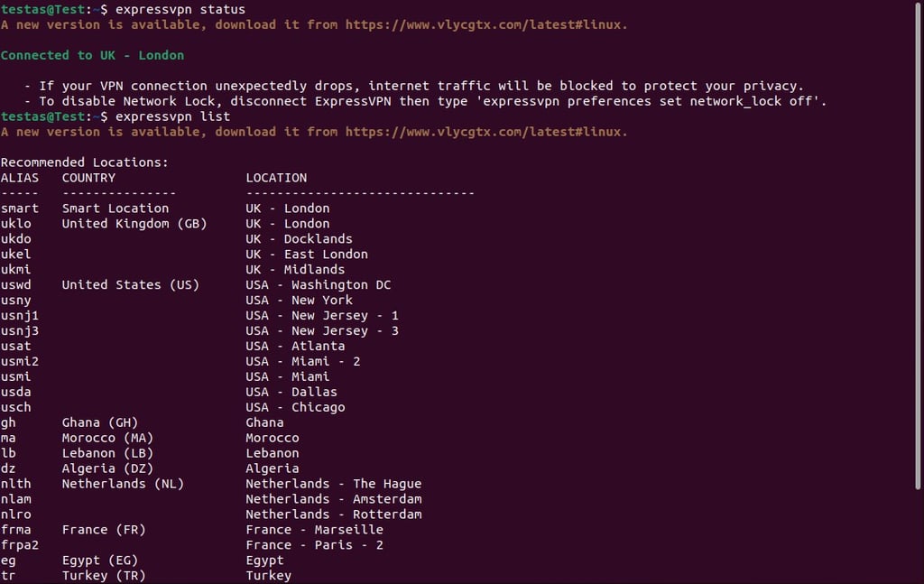Screen dimensions: 924x584
Task: Click the 'Recommended Locations:' heading
Action: [84, 162]
